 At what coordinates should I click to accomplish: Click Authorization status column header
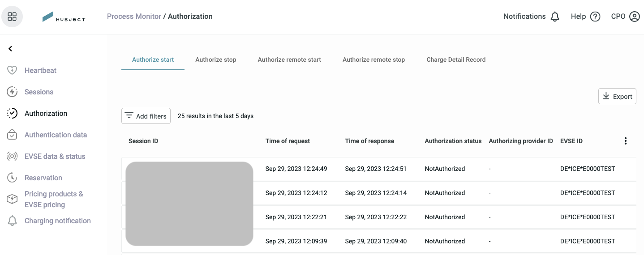[x=453, y=141]
